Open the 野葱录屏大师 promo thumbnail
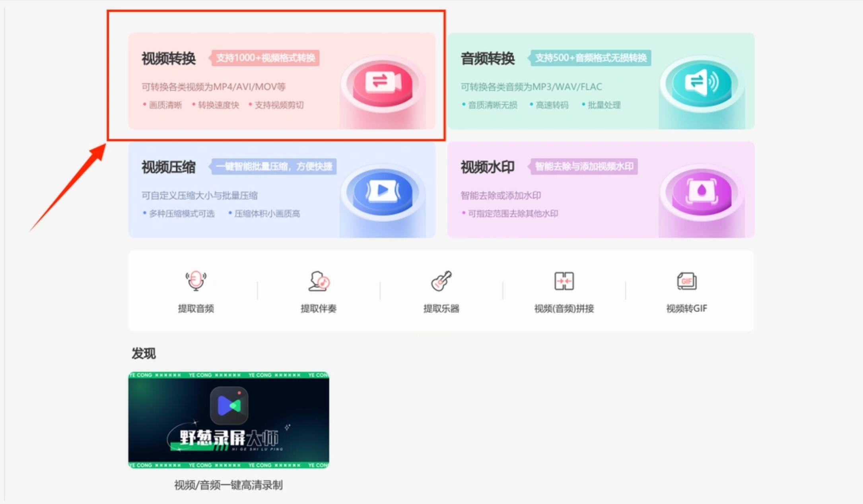 tap(229, 420)
